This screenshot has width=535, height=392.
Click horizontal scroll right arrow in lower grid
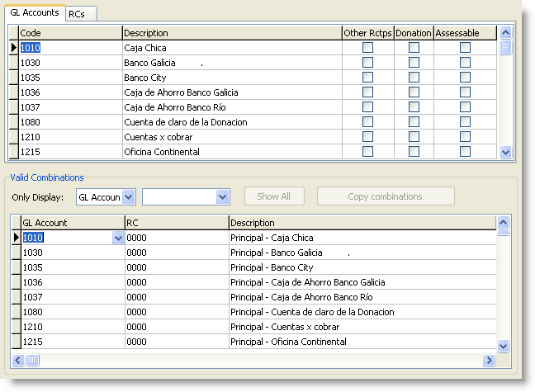pos(490,361)
